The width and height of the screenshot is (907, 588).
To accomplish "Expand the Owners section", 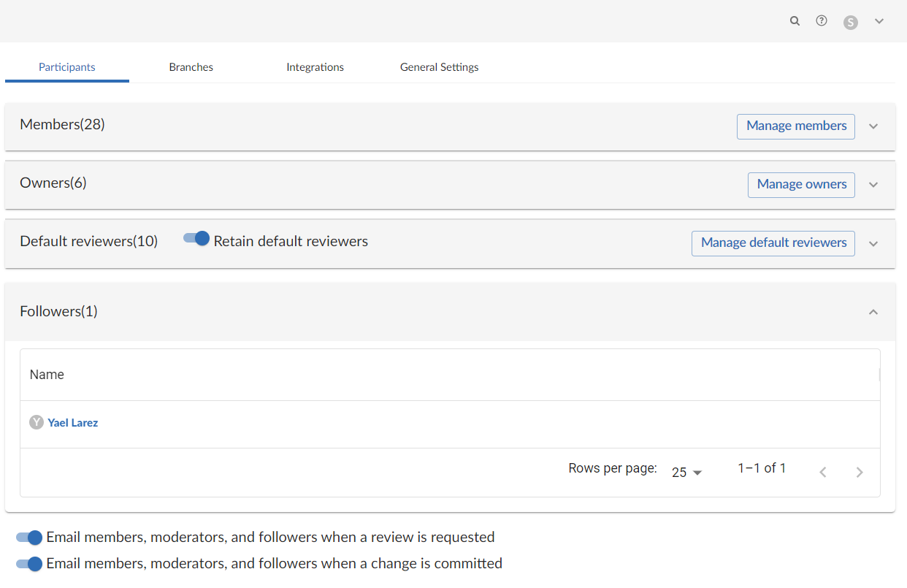I will 873,184.
